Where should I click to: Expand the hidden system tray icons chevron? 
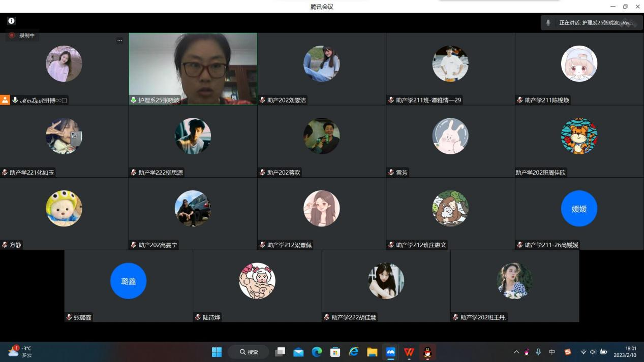516,352
